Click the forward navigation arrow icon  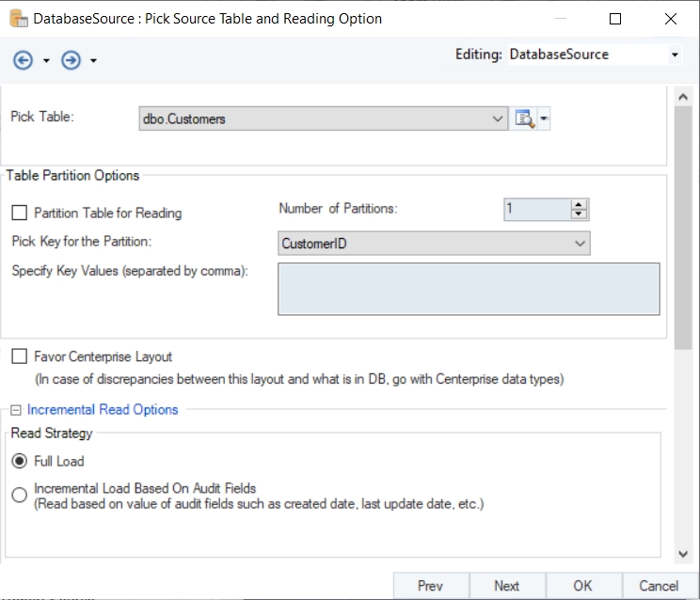[71, 60]
